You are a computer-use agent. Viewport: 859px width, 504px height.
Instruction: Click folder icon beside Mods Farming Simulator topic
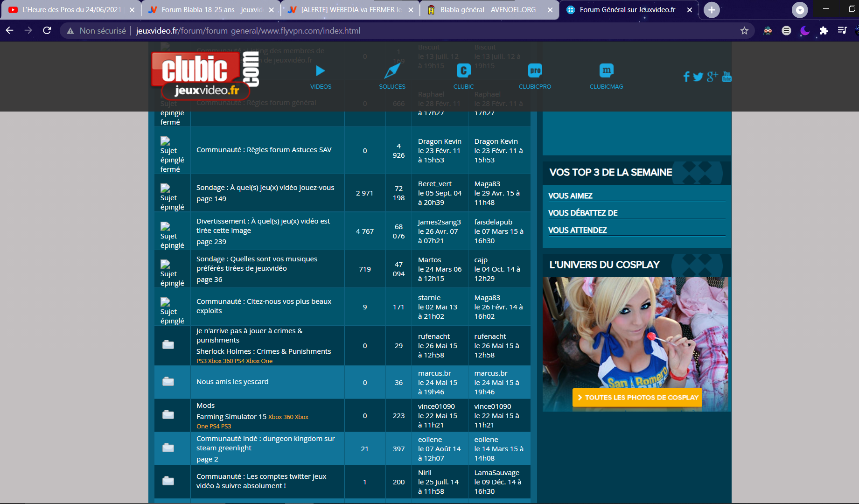168,415
